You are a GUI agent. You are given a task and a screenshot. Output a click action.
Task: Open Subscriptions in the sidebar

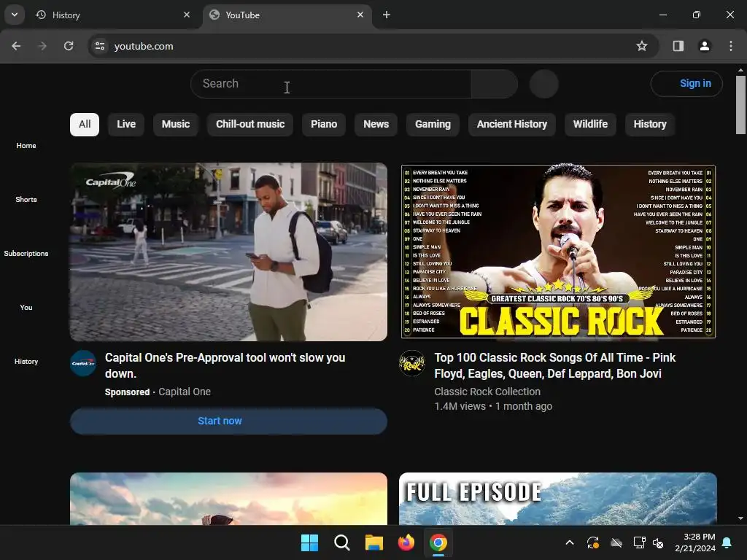(26, 253)
